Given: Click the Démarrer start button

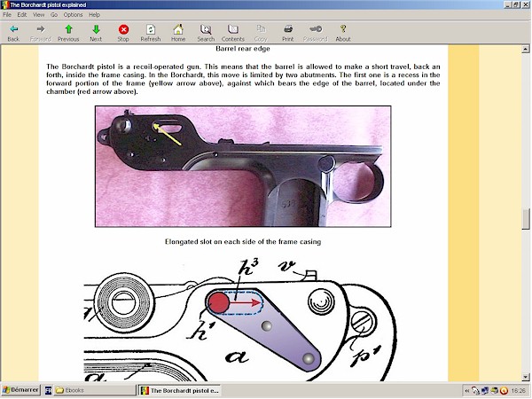Looking at the screenshot, I should [x=20, y=390].
